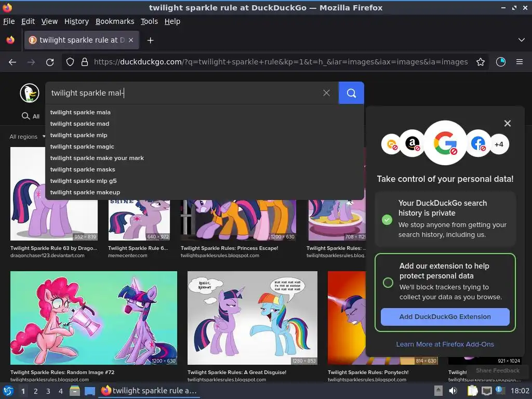Open the File menu

click(x=9, y=21)
